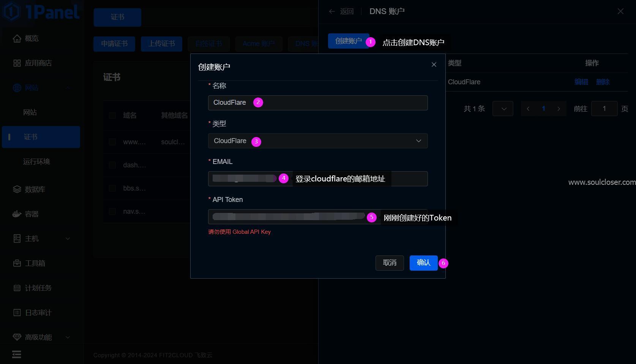The image size is (636, 364).
Task: Open the 概览 overview page
Action: pos(26,38)
